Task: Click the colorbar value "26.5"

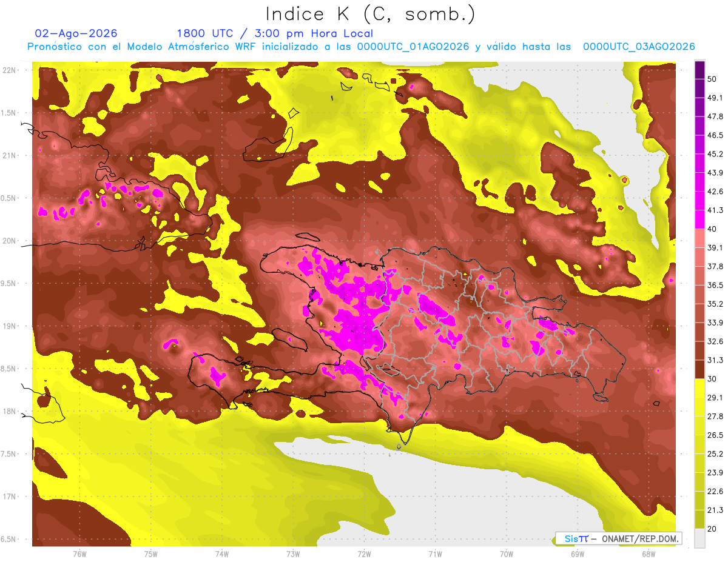Action: (x=715, y=435)
